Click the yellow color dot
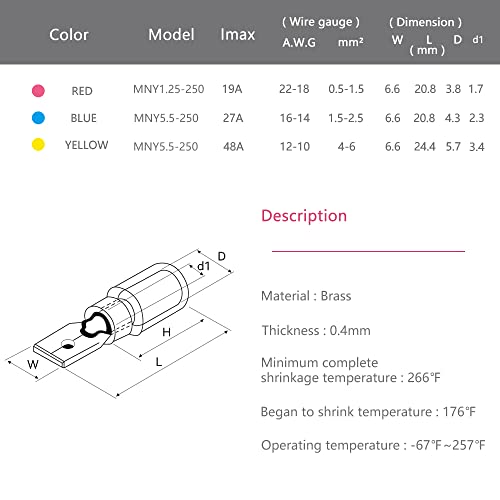The image size is (500, 500). click(x=38, y=145)
